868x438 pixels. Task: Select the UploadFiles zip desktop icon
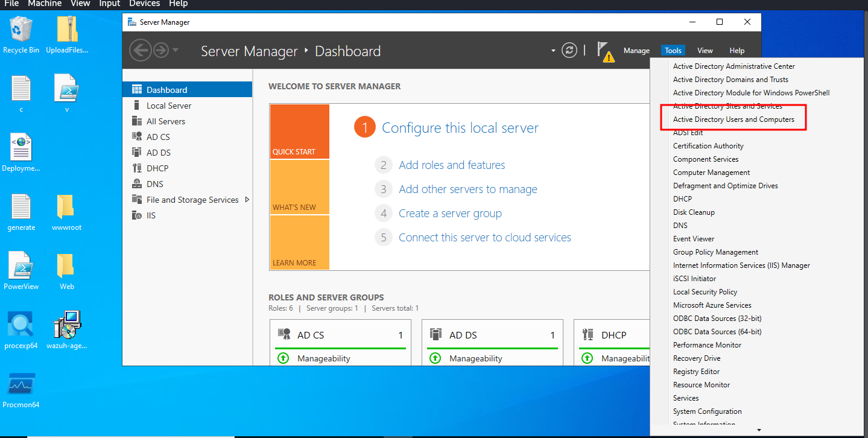(x=67, y=35)
